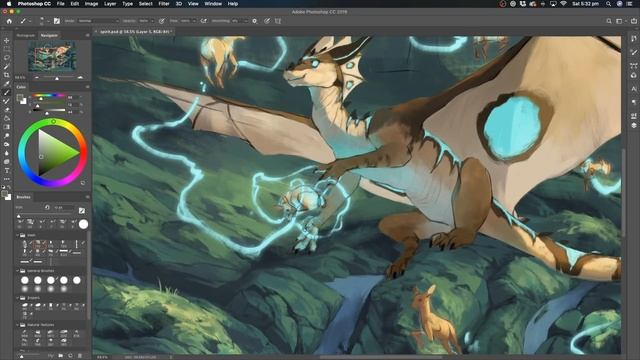Image resolution: width=640 pixels, height=360 pixels.
Task: Open the search icon in Photoshop options bar
Action: 609,21
